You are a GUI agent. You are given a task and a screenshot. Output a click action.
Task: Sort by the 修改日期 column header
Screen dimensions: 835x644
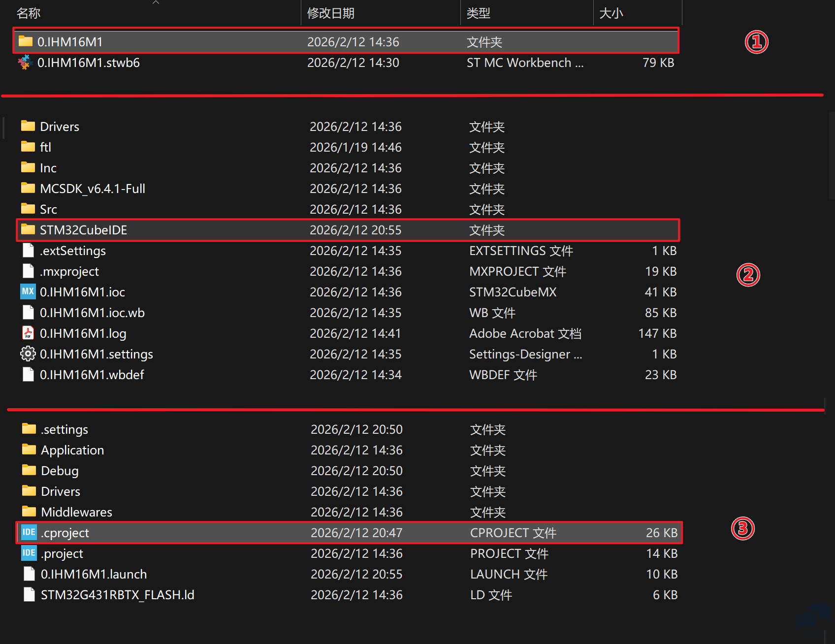click(x=331, y=13)
